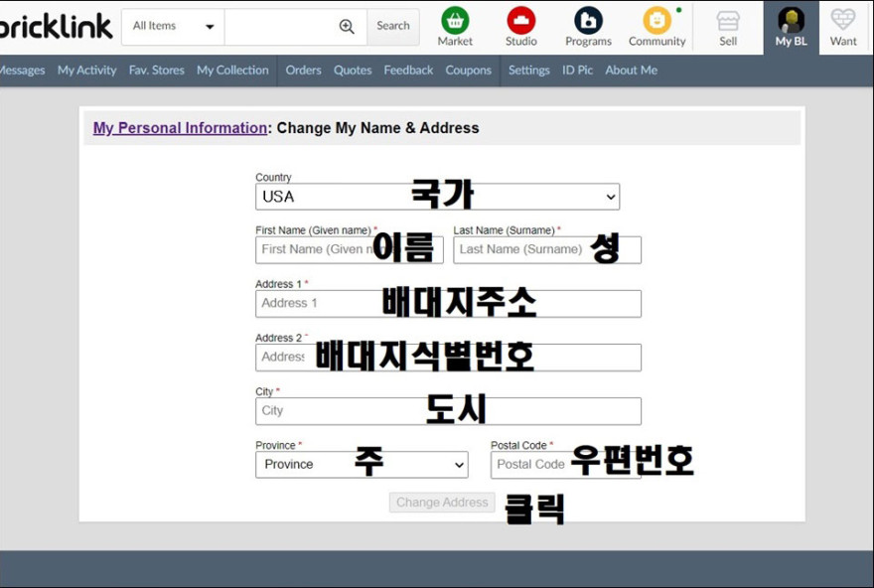The image size is (874, 588).
Task: Open the About Me menu item
Action: click(x=631, y=71)
